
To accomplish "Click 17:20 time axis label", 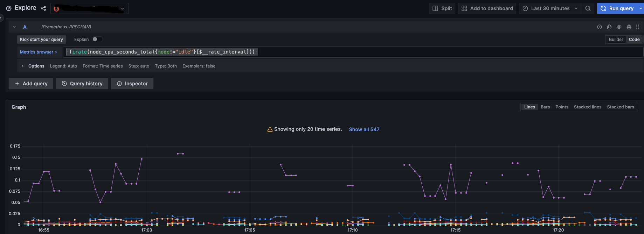I will pyautogui.click(x=559, y=230).
